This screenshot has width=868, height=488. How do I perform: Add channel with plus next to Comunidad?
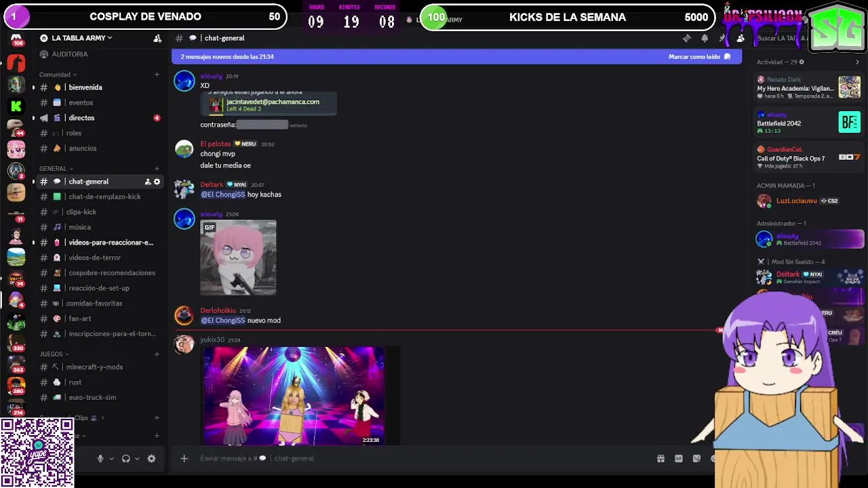point(157,75)
